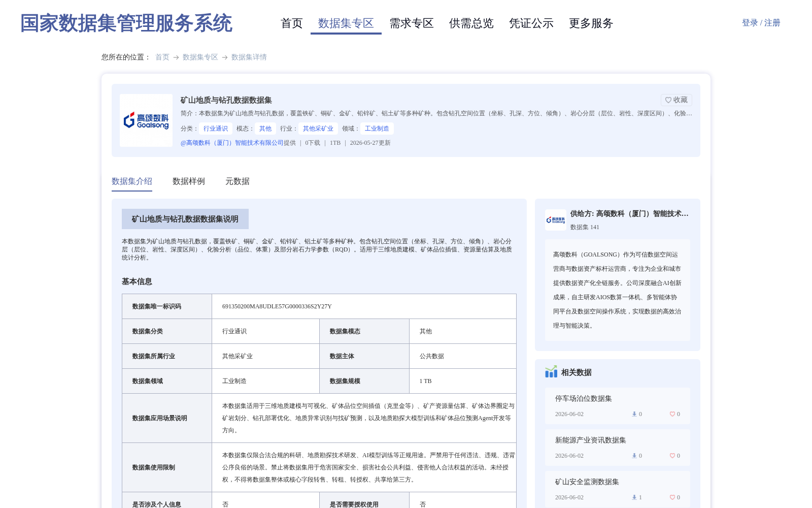This screenshot has height=508, width=812.
Task: Click the 1 TB scale value cell
Action: click(x=463, y=381)
